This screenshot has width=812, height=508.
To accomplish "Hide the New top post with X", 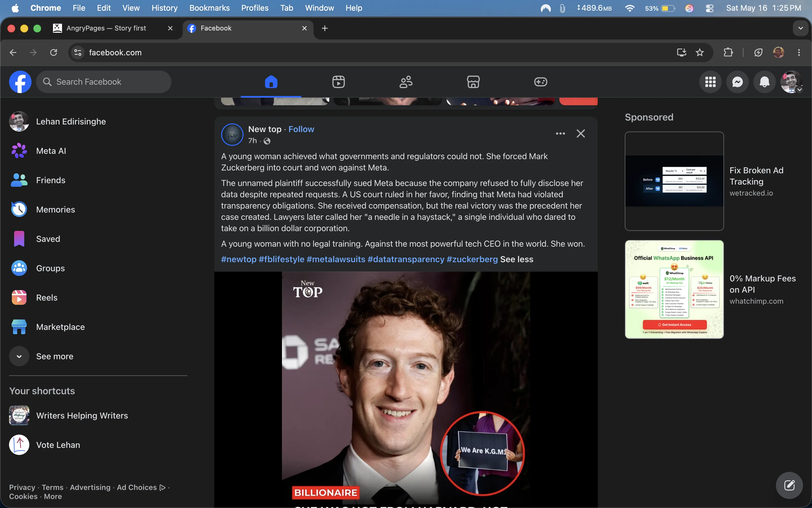I will (x=581, y=133).
